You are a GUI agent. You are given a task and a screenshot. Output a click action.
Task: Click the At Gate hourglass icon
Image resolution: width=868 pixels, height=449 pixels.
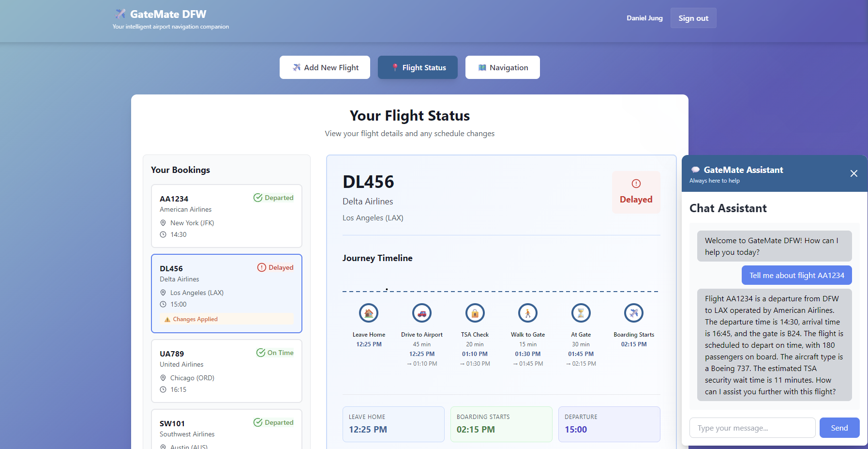(x=581, y=313)
